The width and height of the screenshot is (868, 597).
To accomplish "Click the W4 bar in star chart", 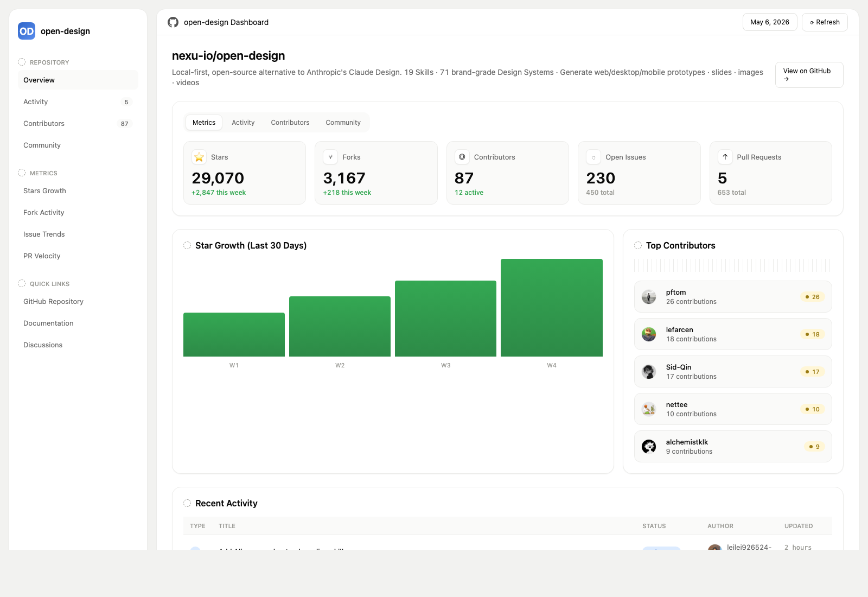I will [552, 308].
